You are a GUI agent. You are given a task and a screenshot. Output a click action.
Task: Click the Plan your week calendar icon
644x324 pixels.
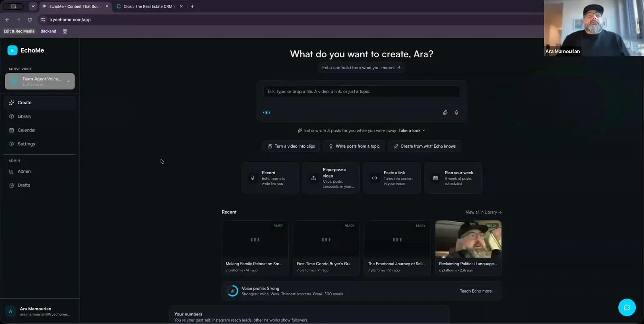point(436,178)
